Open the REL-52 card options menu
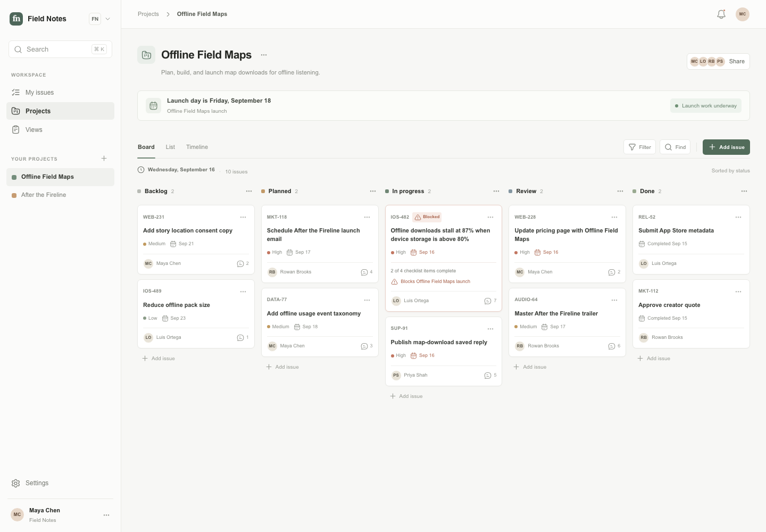The height and width of the screenshot is (532, 766). tap(738, 217)
